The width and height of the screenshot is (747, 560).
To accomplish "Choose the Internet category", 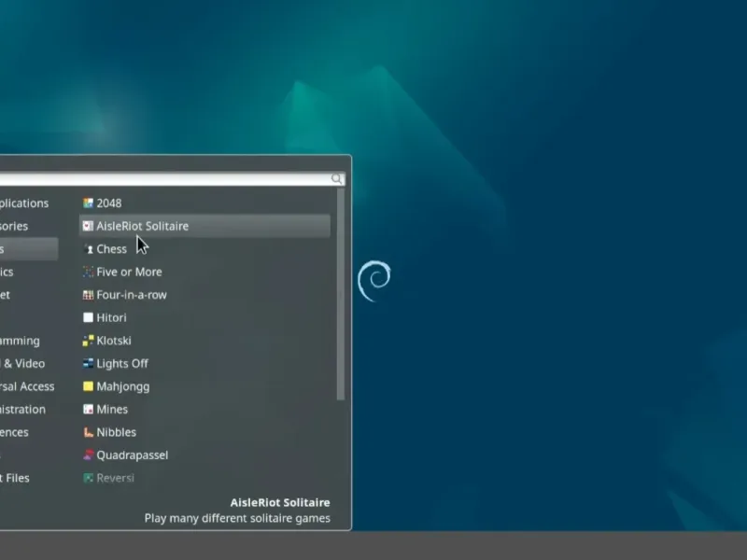I will (29, 294).
